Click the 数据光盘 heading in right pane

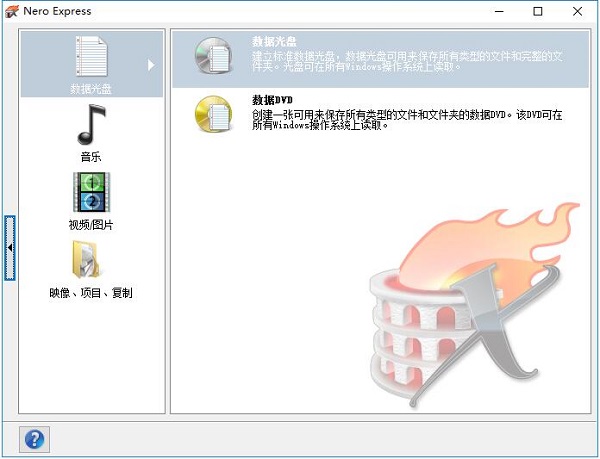click(274, 41)
